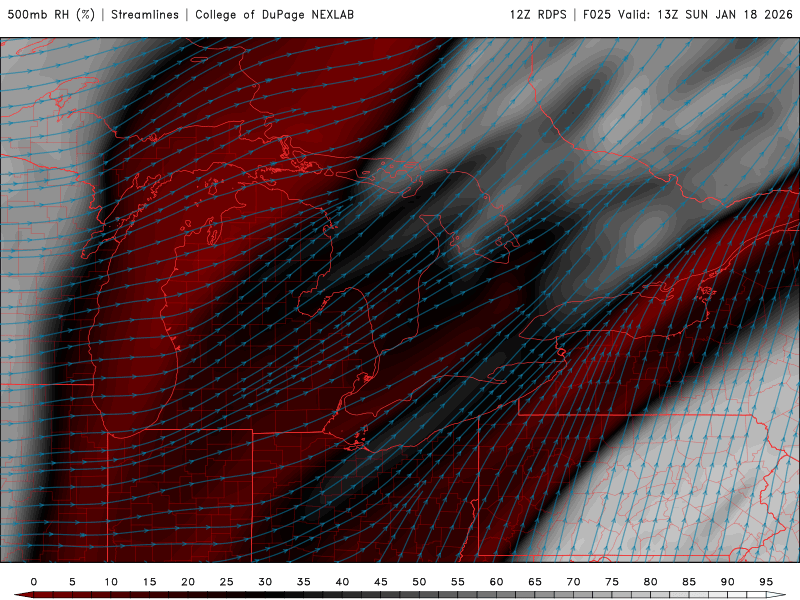Click the colorbar label "0"
Screen dimensions: 800x600
(x=34, y=582)
